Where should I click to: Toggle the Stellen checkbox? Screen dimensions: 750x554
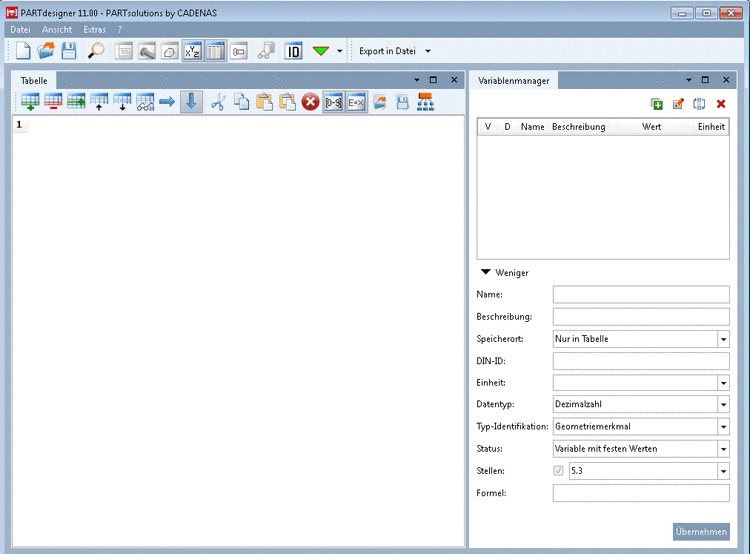[558, 471]
